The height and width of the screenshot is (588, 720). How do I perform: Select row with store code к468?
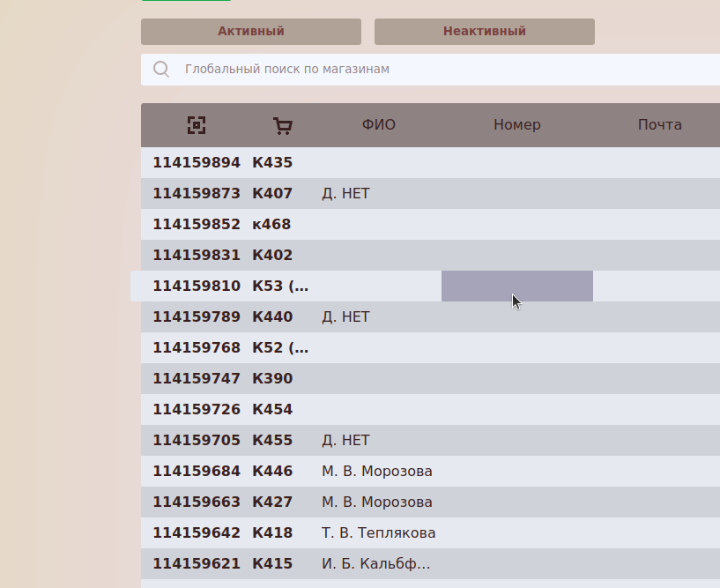[271, 225]
